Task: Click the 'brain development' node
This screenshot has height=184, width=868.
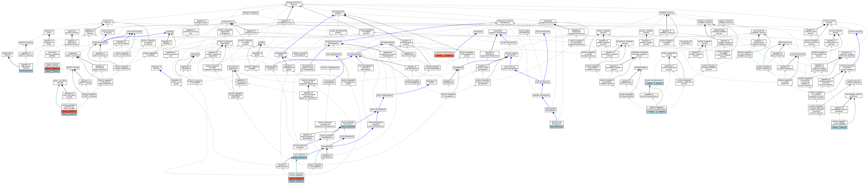Action: pyautogui.click(x=543, y=82)
